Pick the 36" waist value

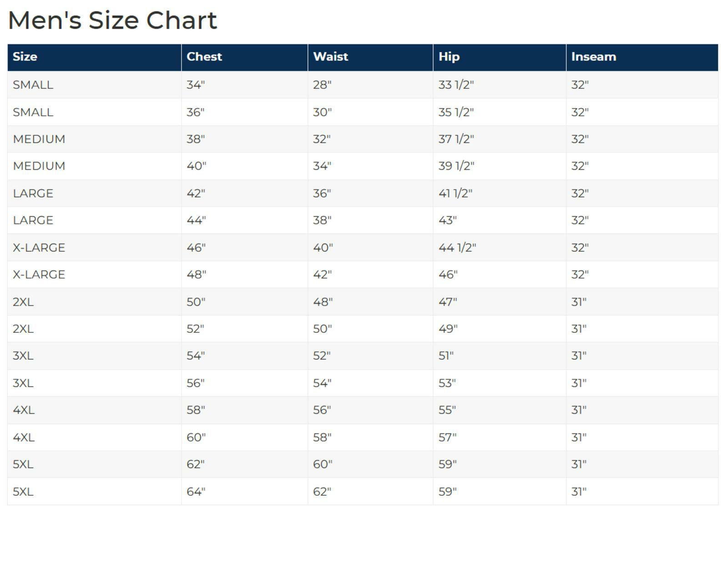(322, 193)
